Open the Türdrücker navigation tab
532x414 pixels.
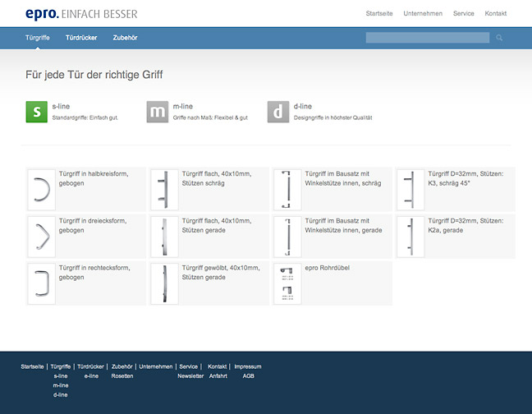click(81, 38)
